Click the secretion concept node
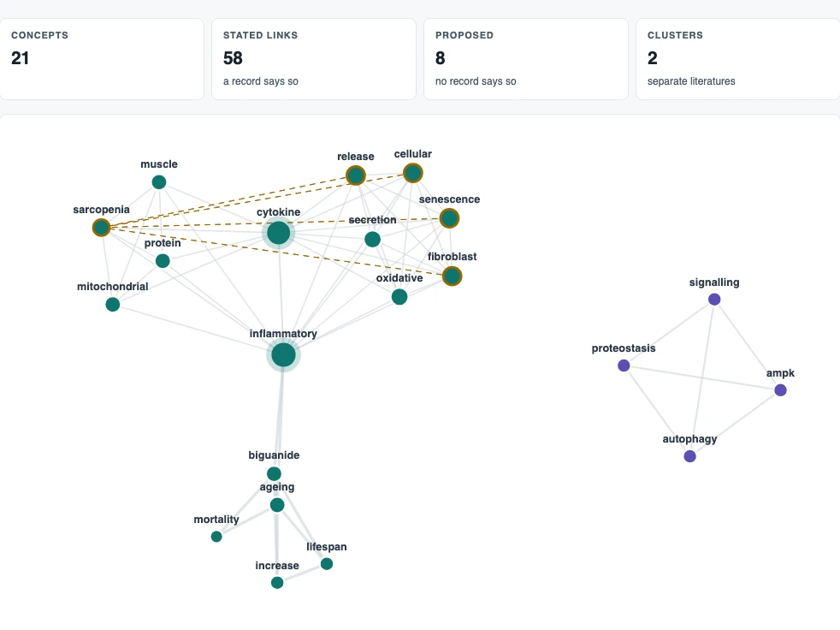The height and width of the screenshot is (630, 840). 372,239
